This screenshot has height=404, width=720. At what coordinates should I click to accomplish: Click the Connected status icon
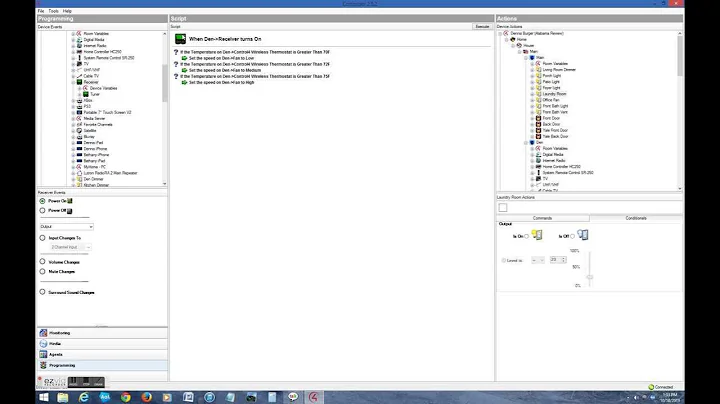(x=651, y=387)
